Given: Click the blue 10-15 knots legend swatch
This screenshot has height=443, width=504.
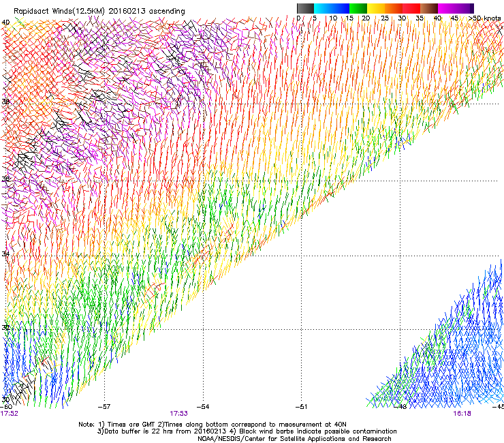Looking at the screenshot, I should (341, 8).
